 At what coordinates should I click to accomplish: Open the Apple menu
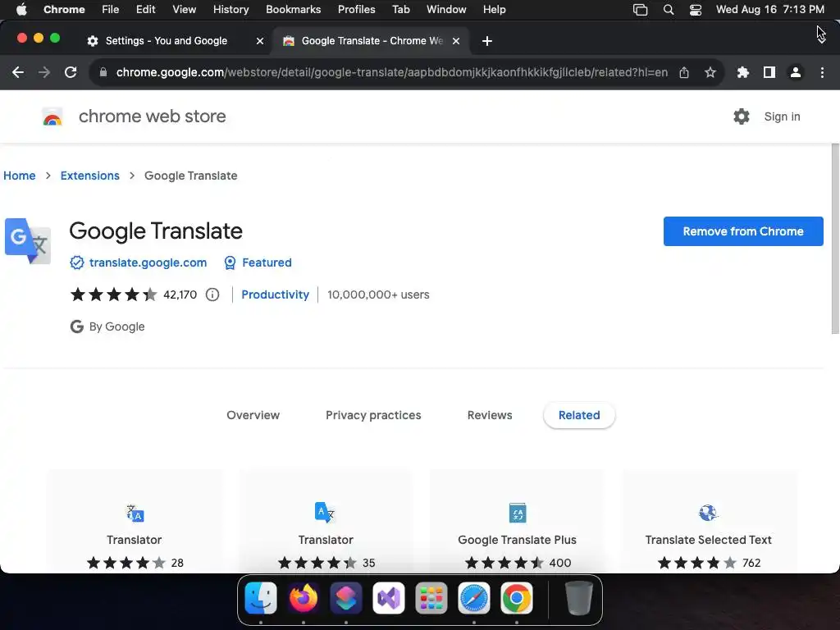click(x=21, y=10)
